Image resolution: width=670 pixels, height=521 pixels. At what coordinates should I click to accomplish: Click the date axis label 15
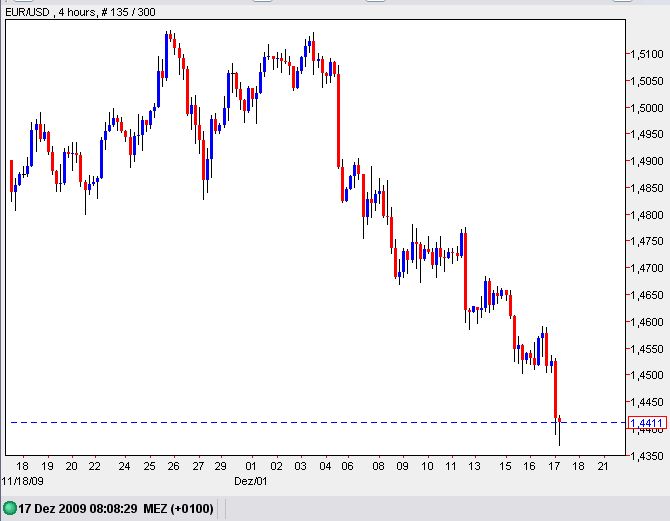coord(505,466)
